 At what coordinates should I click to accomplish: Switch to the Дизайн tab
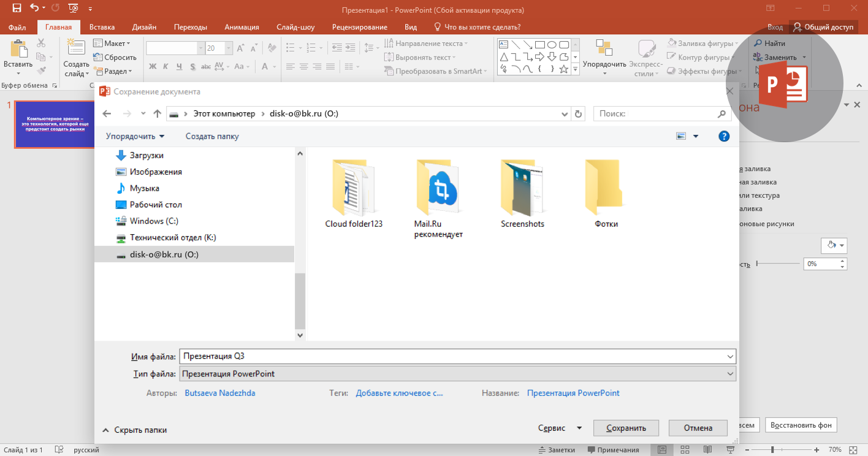pos(144,27)
